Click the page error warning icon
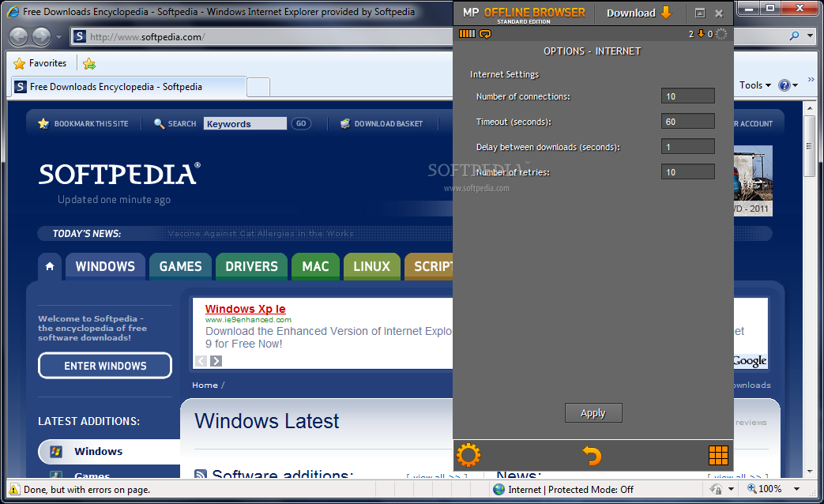Viewport: 824px width, 504px height. click(x=14, y=489)
